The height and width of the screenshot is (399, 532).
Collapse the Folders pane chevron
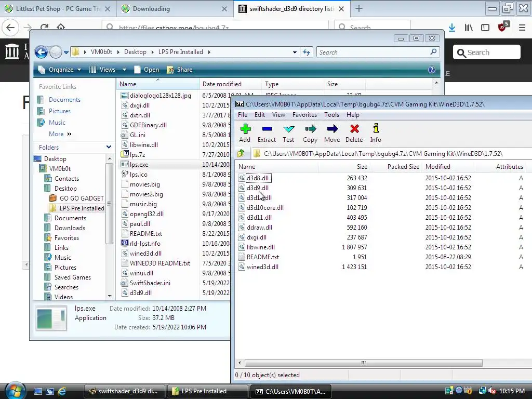109,147
